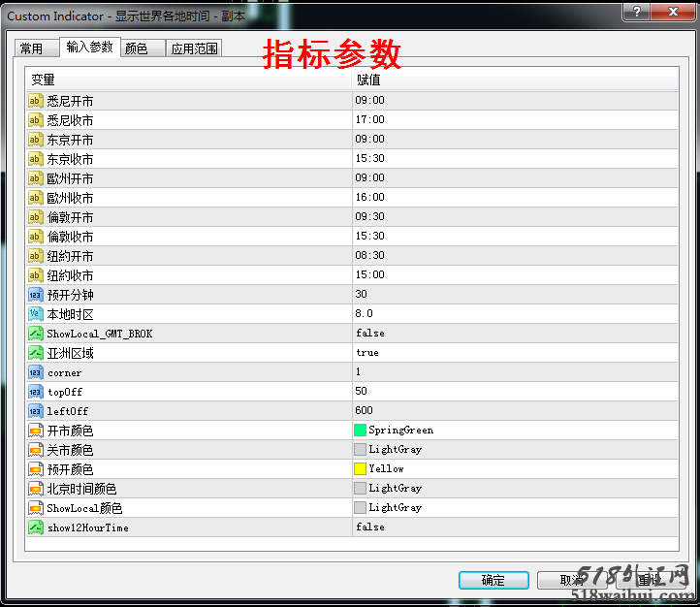This screenshot has width=700, height=607.
Task: Click the string icon beside 悉尼开市
Action: click(x=35, y=101)
